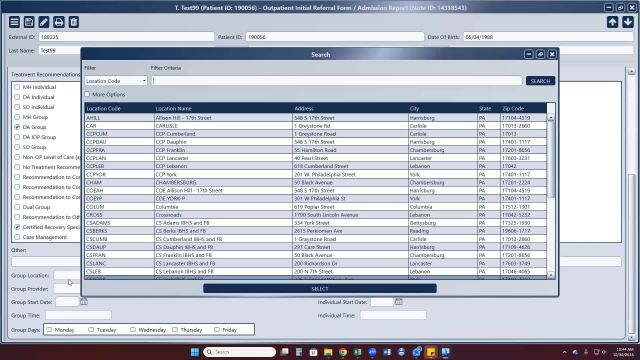Check Wednesday in Group Days
Image resolution: width=640 pixels, height=360 pixels.
tap(133, 329)
